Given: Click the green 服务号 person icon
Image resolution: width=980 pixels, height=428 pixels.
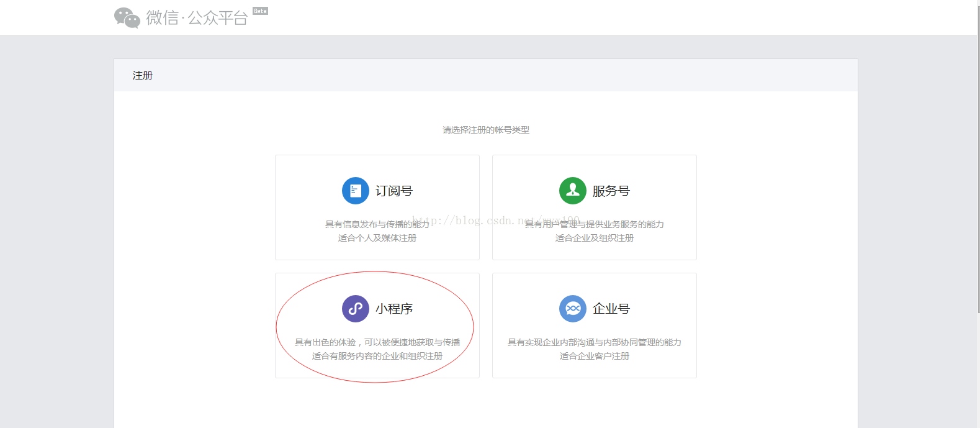Looking at the screenshot, I should (573, 191).
